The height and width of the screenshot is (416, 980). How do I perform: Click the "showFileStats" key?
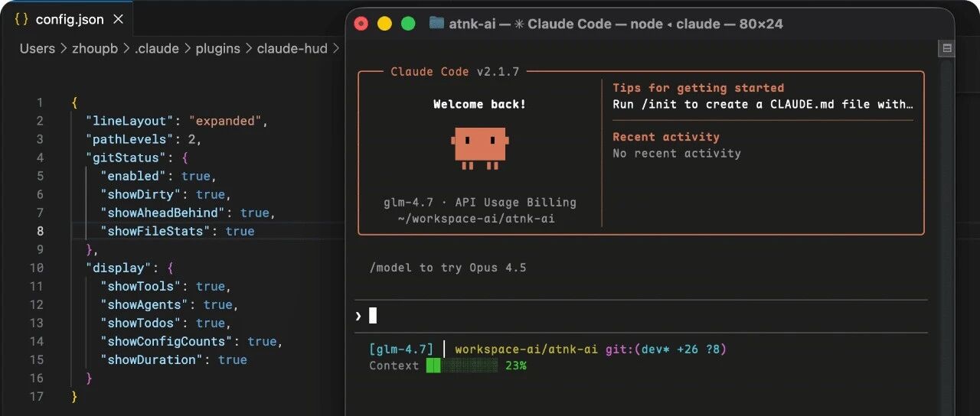(x=155, y=231)
